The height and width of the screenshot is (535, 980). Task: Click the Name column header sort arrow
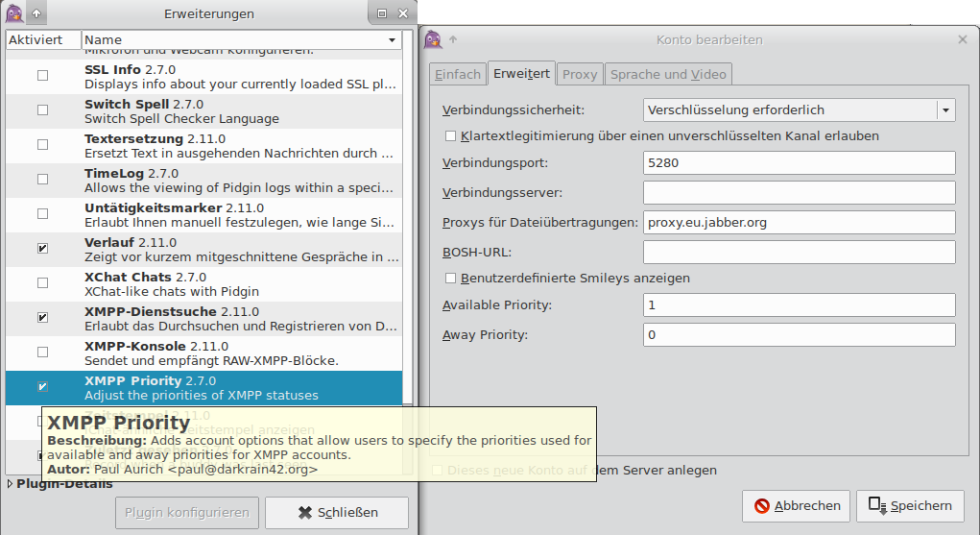click(x=392, y=40)
